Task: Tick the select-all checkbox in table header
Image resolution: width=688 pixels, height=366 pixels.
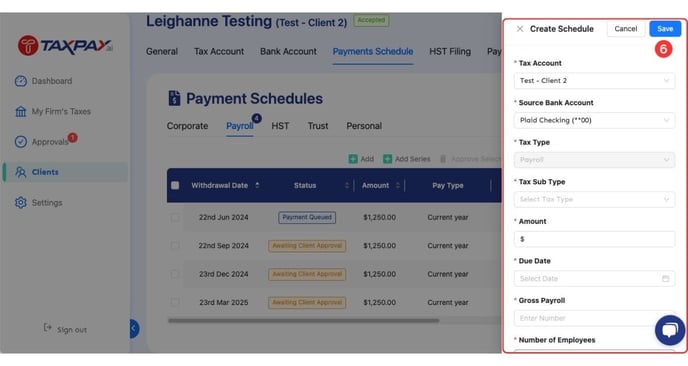Action: [x=175, y=185]
